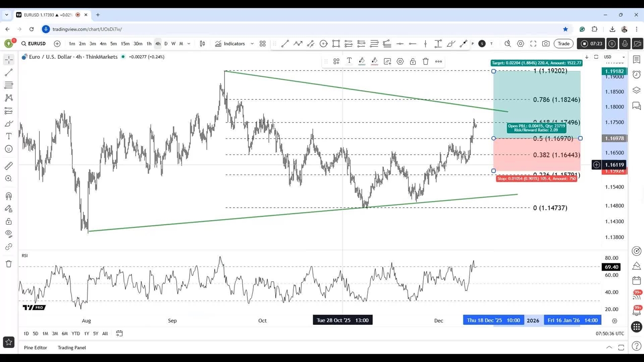Expand the Indicators favorites arrow

tap(252, 44)
